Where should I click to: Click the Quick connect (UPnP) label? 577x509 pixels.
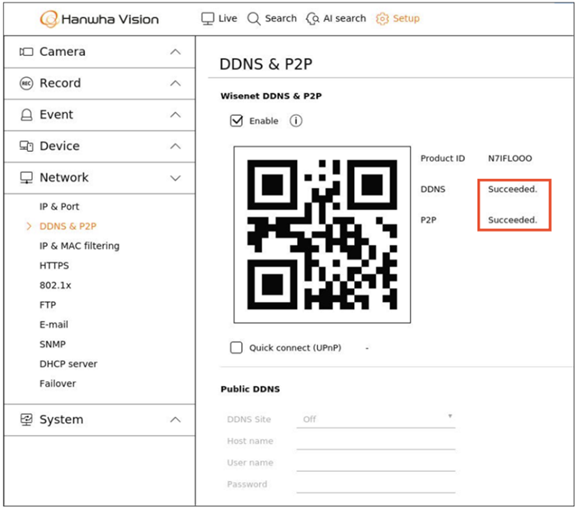pos(295,348)
